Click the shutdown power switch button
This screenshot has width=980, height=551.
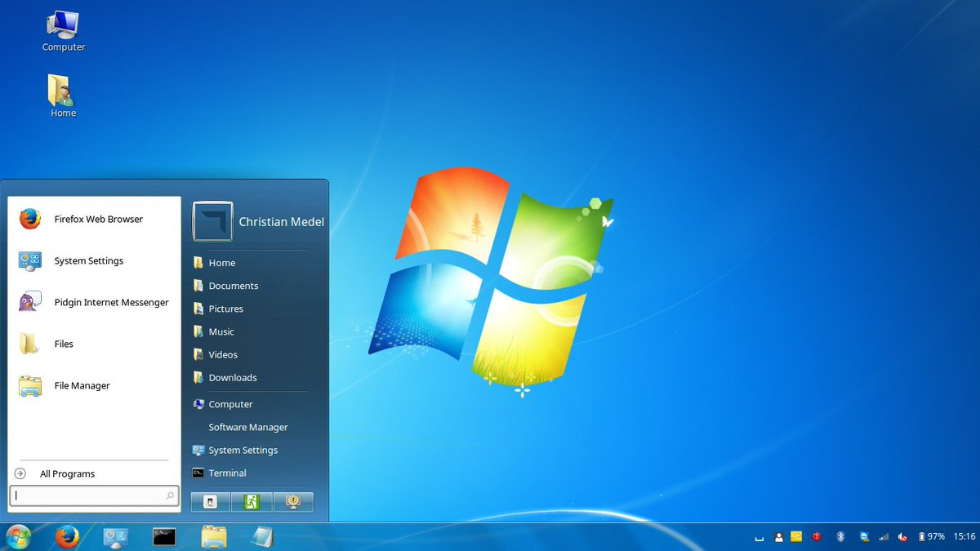click(x=211, y=502)
